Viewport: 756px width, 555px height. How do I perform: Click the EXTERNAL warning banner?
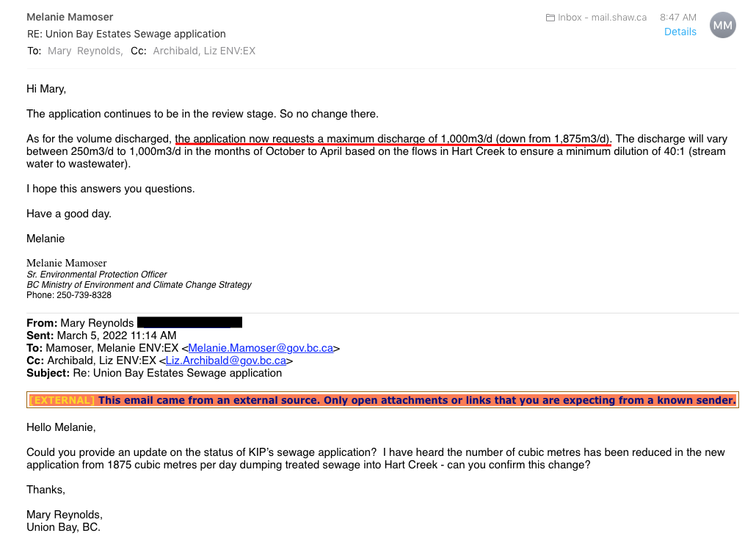(x=382, y=400)
